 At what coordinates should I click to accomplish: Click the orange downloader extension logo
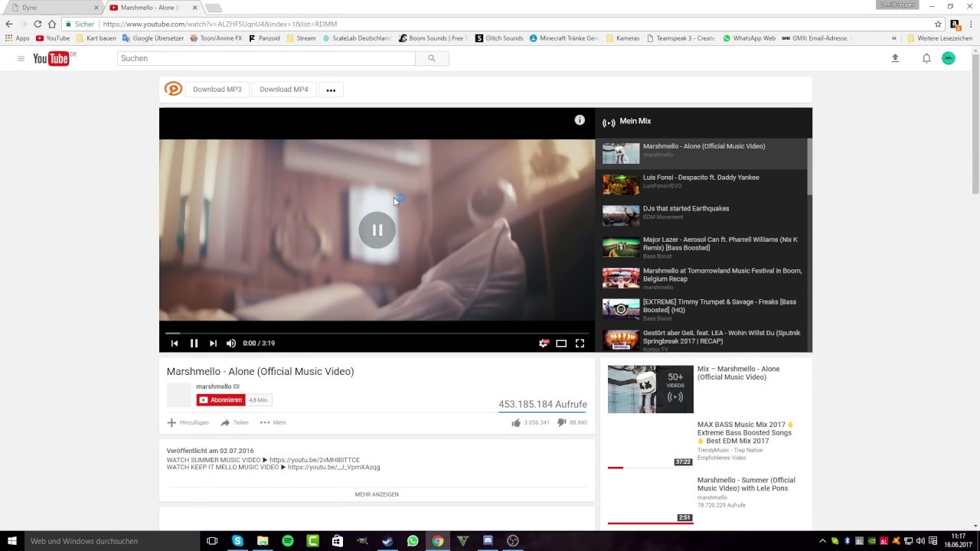(x=173, y=90)
